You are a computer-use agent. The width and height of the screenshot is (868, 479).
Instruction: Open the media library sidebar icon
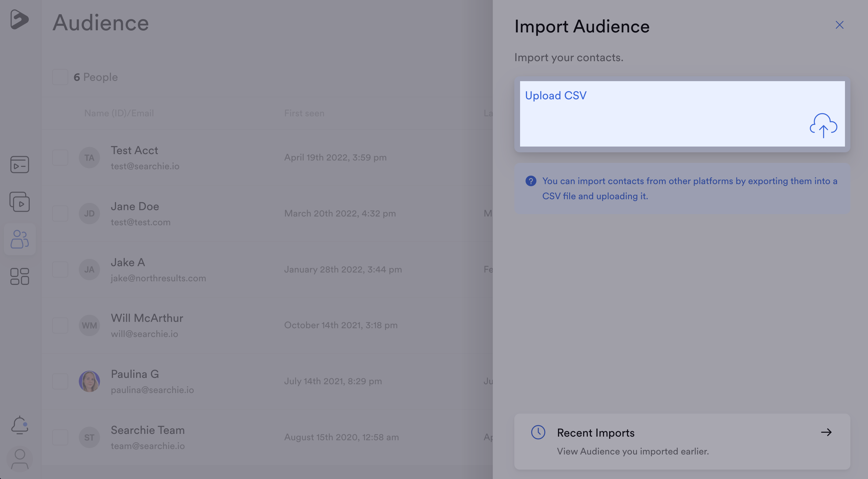(19, 202)
